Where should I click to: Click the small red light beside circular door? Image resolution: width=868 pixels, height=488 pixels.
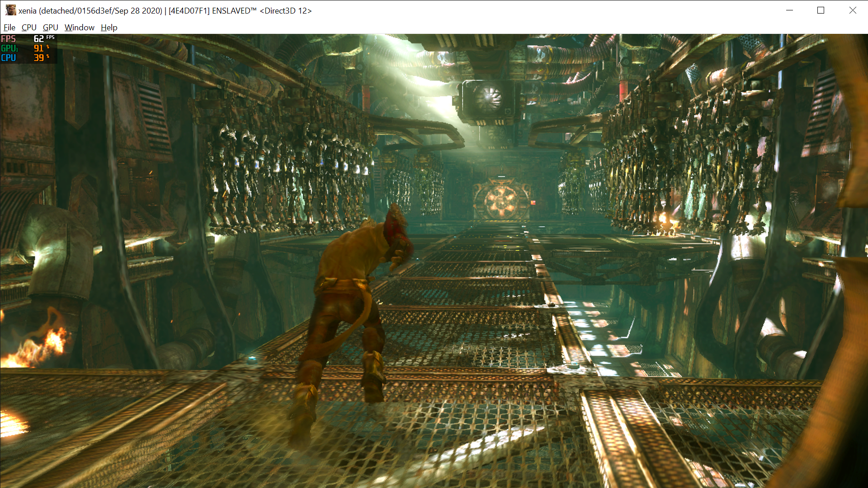pos(533,203)
